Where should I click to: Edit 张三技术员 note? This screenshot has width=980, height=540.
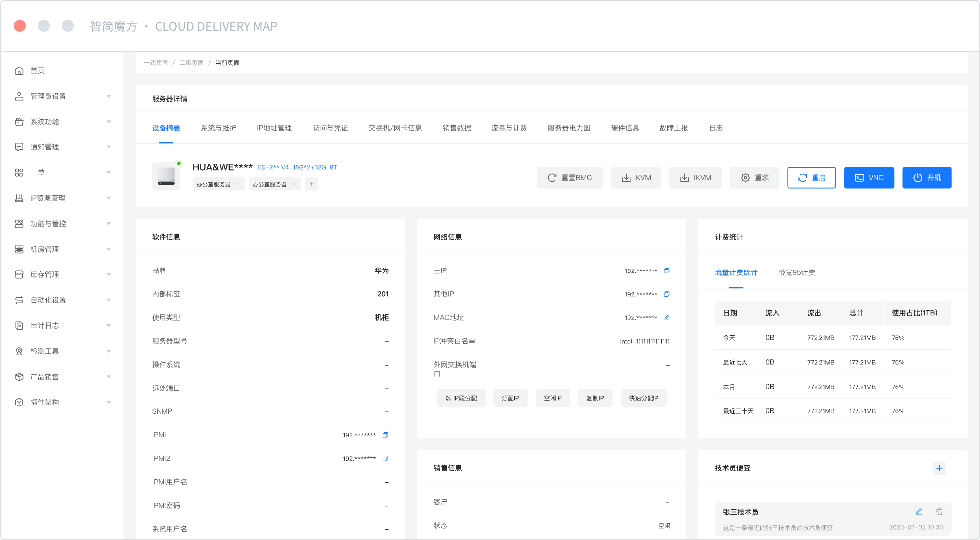(x=919, y=512)
